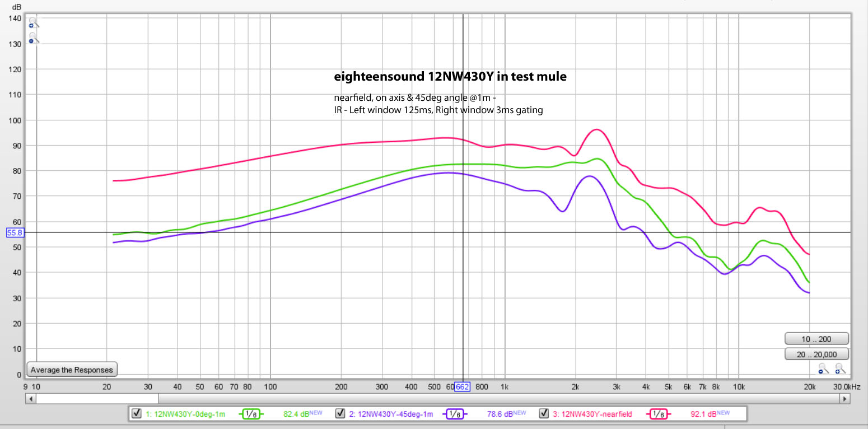The height and width of the screenshot is (429, 868).
Task: Click the 92.1 dB readout value
Action: pyautogui.click(x=704, y=414)
